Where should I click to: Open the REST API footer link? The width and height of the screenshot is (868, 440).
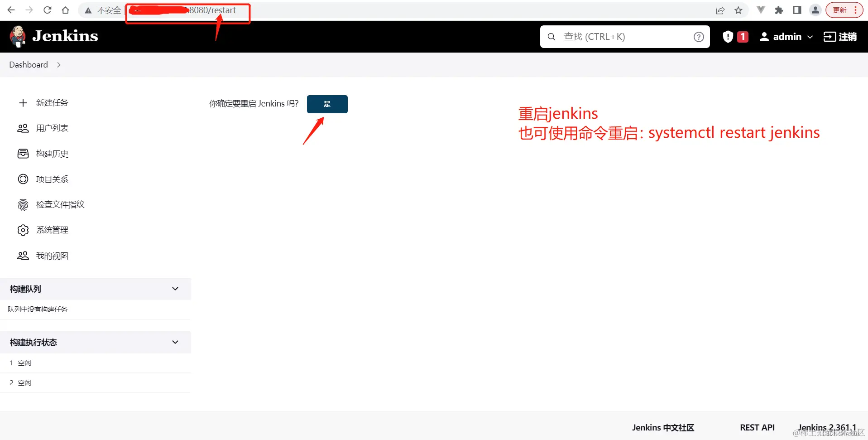757,427
